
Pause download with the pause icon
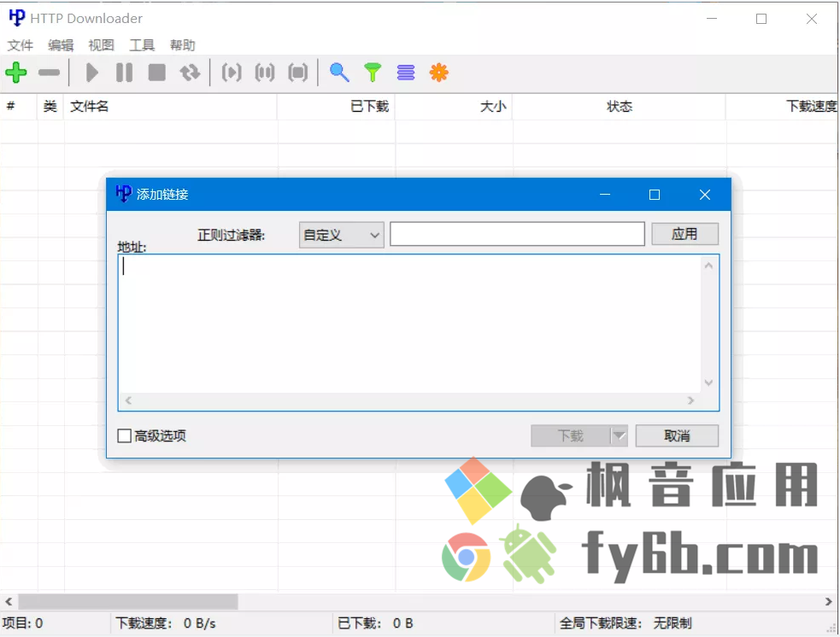click(124, 73)
